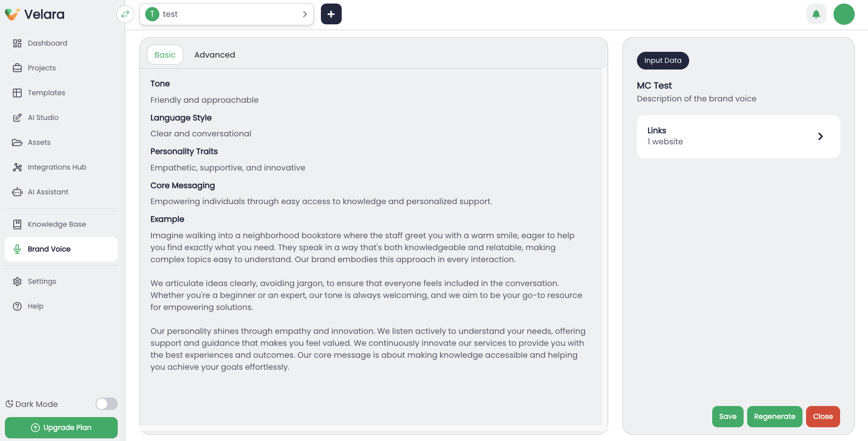Click the notification bell icon
The height and width of the screenshot is (441, 868).
pyautogui.click(x=816, y=14)
